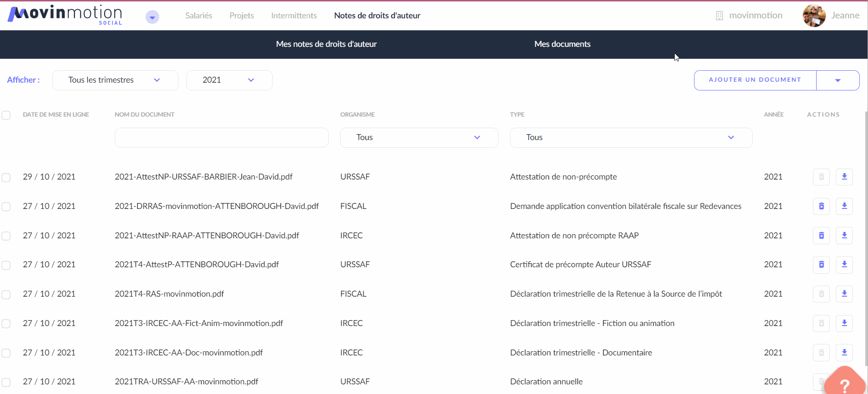
Task: Click the Année column header
Action: (774, 115)
